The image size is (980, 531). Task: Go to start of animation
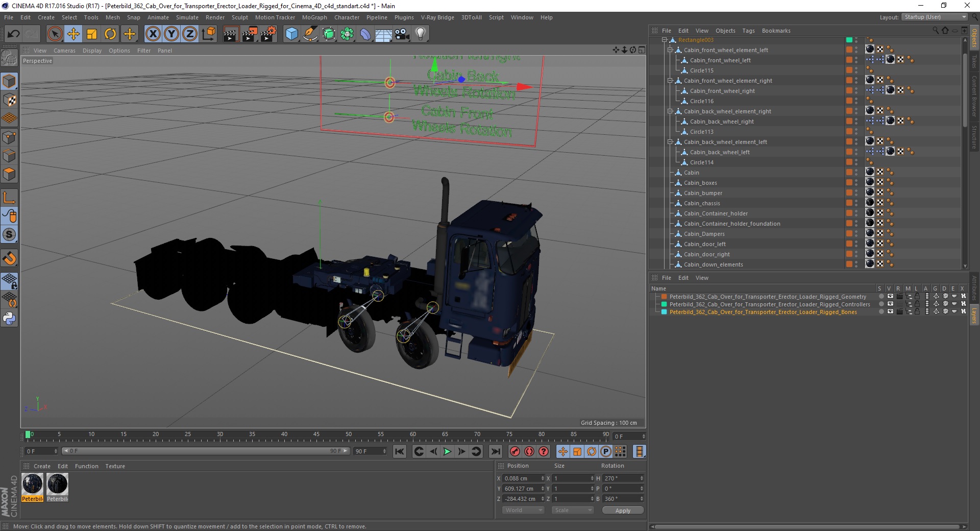pyautogui.click(x=400, y=451)
